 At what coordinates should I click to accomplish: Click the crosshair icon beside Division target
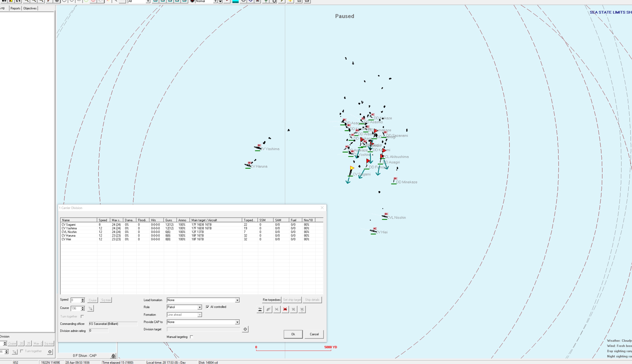coord(245,329)
